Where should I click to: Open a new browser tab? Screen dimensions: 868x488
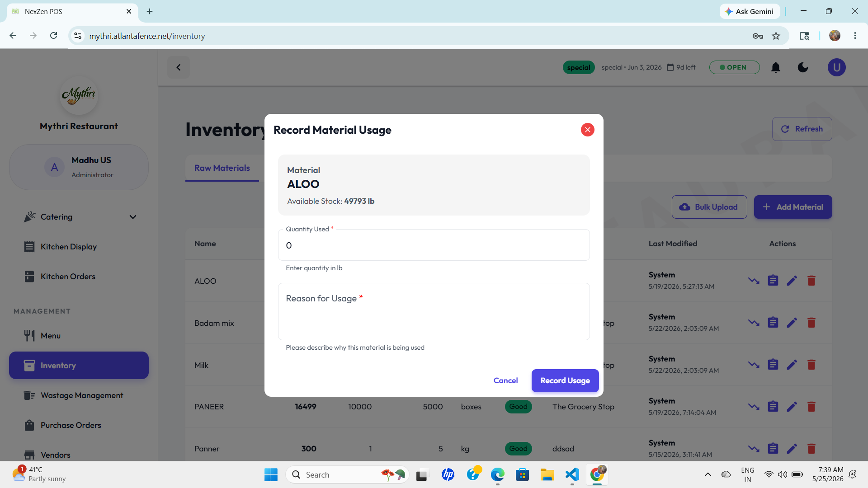150,11
